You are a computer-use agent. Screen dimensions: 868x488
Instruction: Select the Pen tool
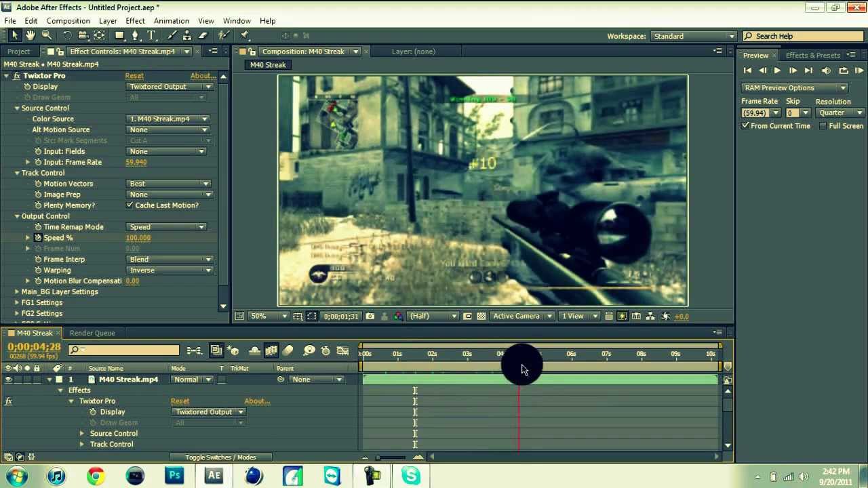tap(136, 35)
